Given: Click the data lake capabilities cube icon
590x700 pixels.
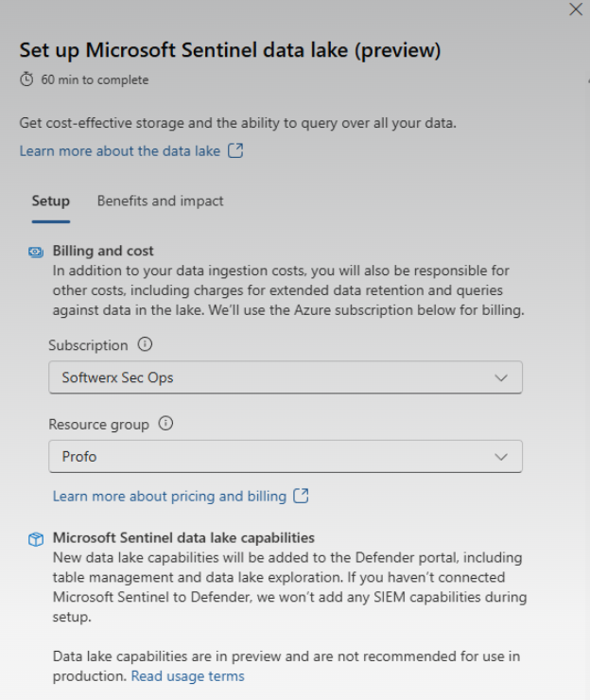Looking at the screenshot, I should (x=36, y=539).
